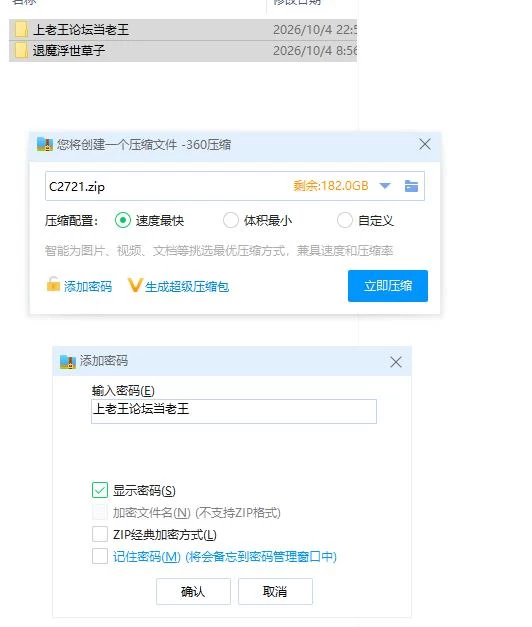Viewport: 532px width, 627px height.
Task: Click the icon in 添加密码 dialog title
Action: click(68, 361)
